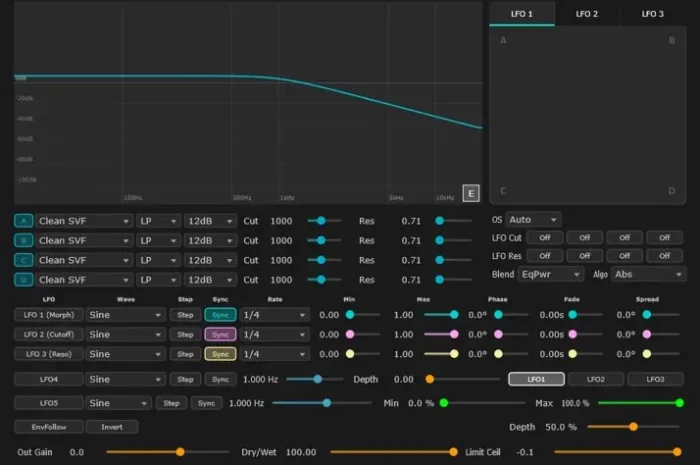700x465 pixels.
Task: Toggle third LFO Res Off button
Action: [x=625, y=256]
